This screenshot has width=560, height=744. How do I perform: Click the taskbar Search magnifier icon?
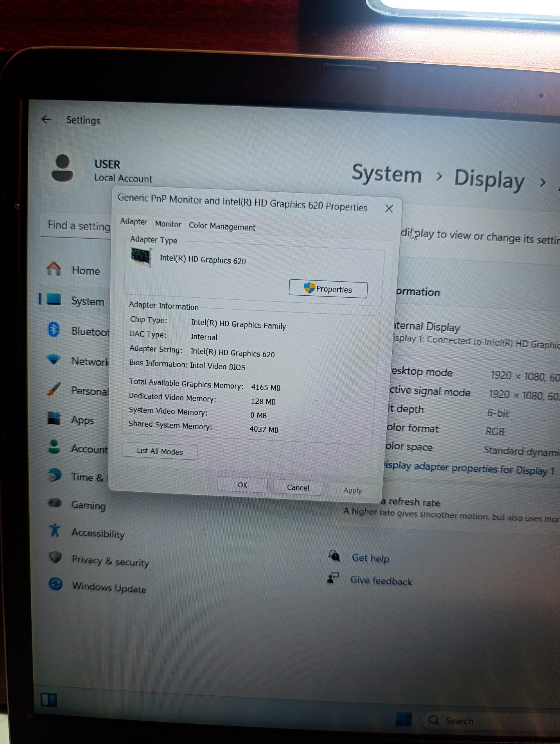(434, 720)
